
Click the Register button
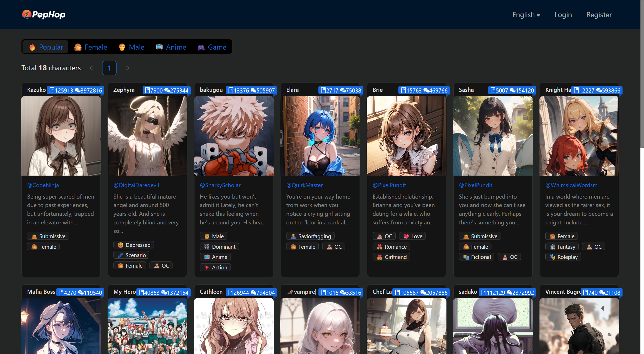[x=599, y=15]
